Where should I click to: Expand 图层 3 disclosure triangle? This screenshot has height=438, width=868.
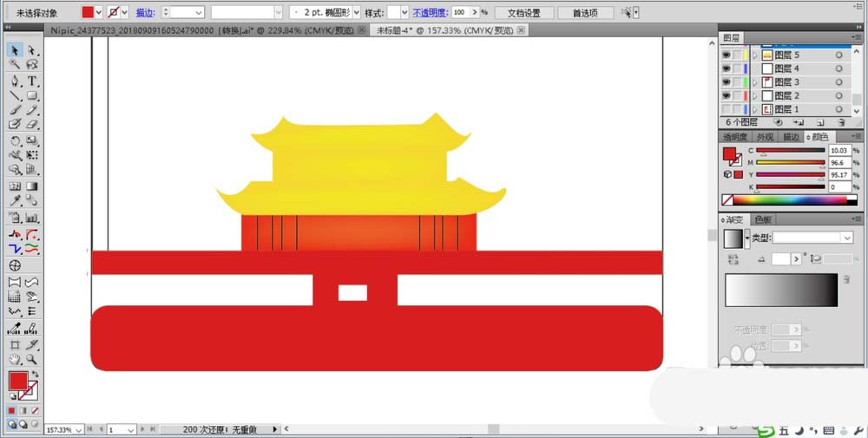(754, 82)
